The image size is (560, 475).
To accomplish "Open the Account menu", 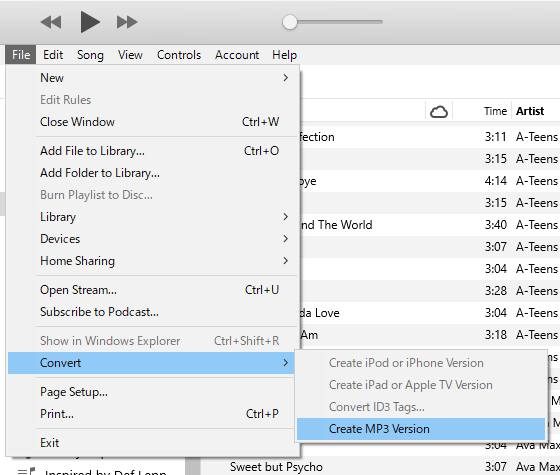I will click(237, 55).
